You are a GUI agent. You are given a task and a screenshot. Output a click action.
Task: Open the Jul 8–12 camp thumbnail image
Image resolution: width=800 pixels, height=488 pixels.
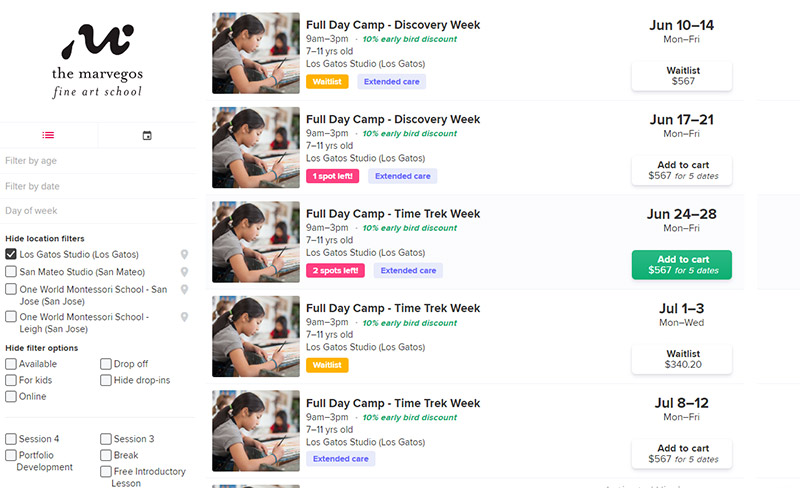point(256,431)
